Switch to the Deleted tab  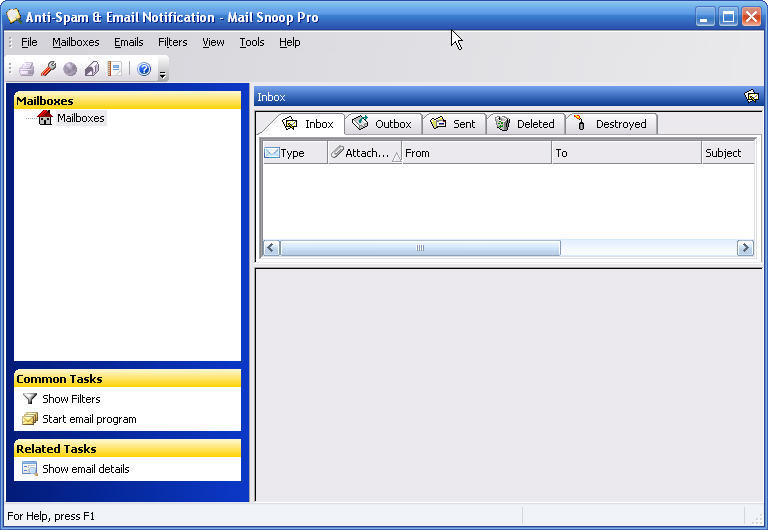(x=525, y=123)
